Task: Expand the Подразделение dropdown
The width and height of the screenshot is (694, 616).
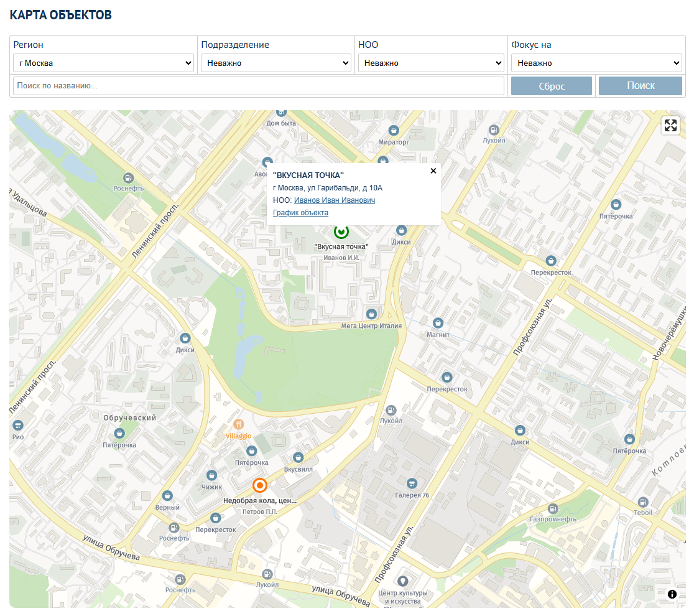Action: [x=275, y=63]
